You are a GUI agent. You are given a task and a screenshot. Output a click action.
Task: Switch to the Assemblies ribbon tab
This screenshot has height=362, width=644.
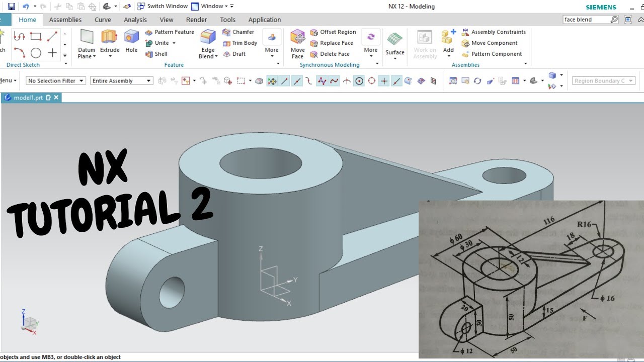tap(65, 20)
